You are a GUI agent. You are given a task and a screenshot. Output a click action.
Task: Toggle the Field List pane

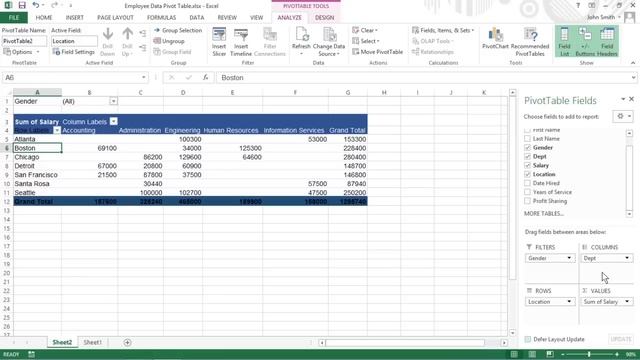click(564, 42)
